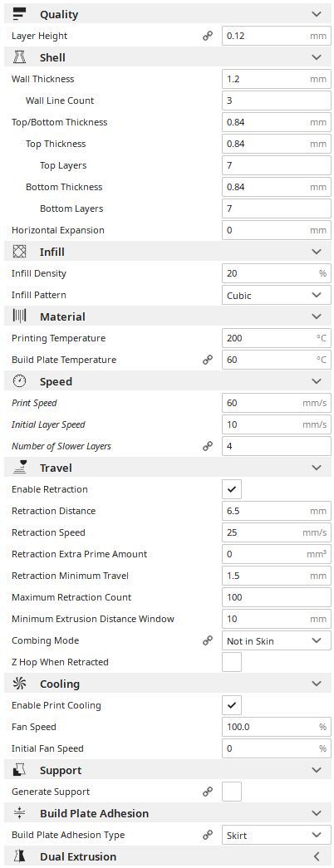The height and width of the screenshot is (868, 334).
Task: Click the Cooling fan icon
Action: [19, 684]
